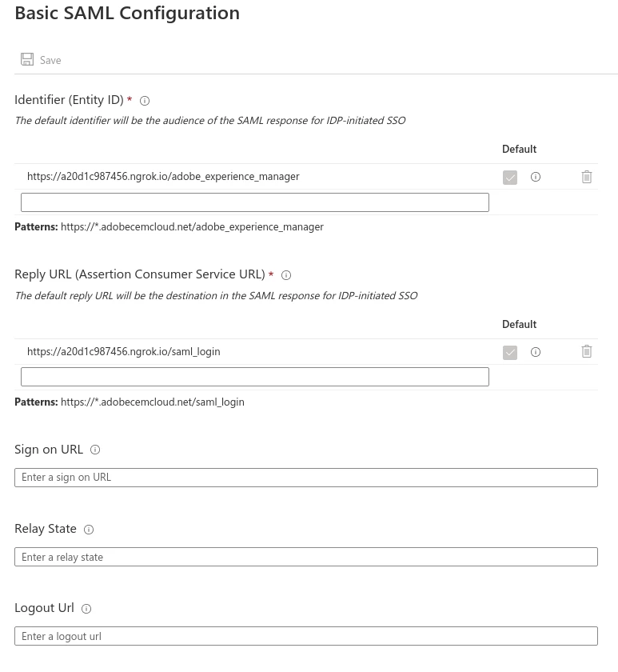The image size is (618, 672).
Task: Click info icon next to Logout Url
Action: tap(86, 609)
